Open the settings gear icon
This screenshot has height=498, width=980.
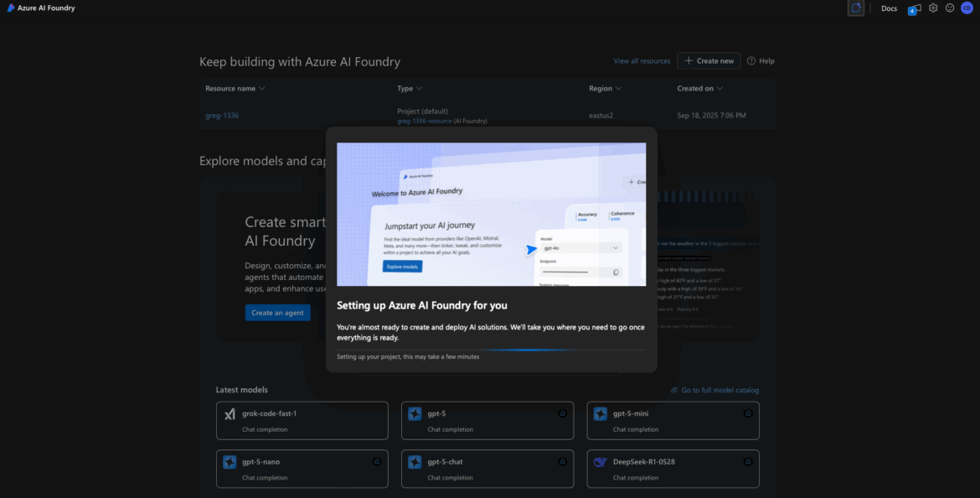click(933, 8)
